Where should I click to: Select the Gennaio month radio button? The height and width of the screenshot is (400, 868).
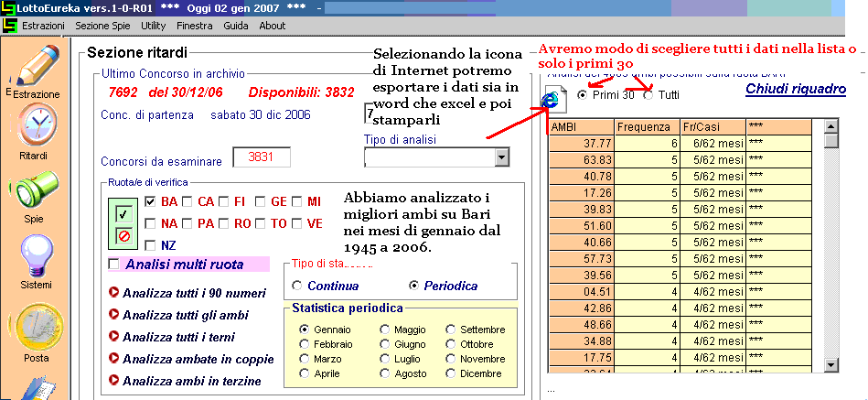[304, 330]
